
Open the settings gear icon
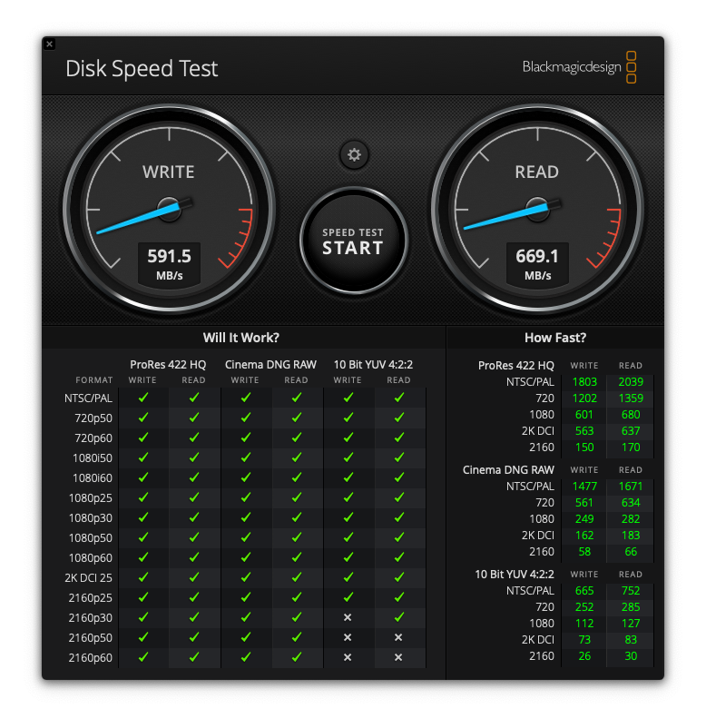pos(354,155)
